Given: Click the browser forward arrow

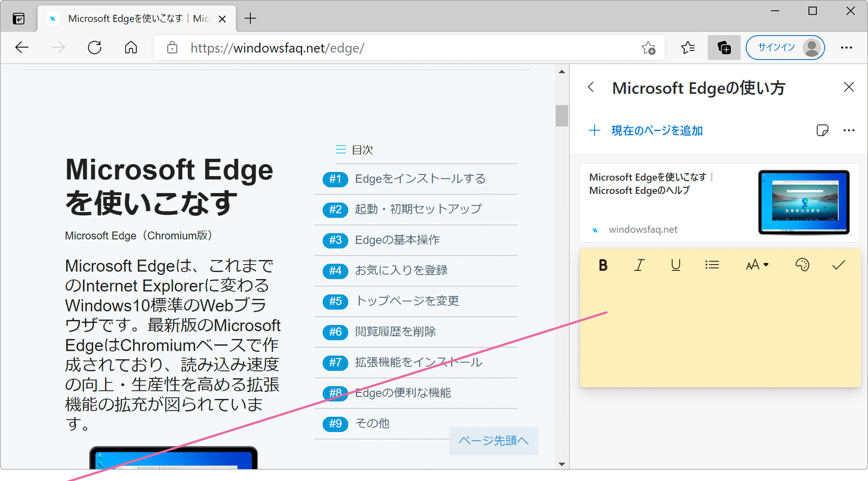Looking at the screenshot, I should (x=58, y=48).
